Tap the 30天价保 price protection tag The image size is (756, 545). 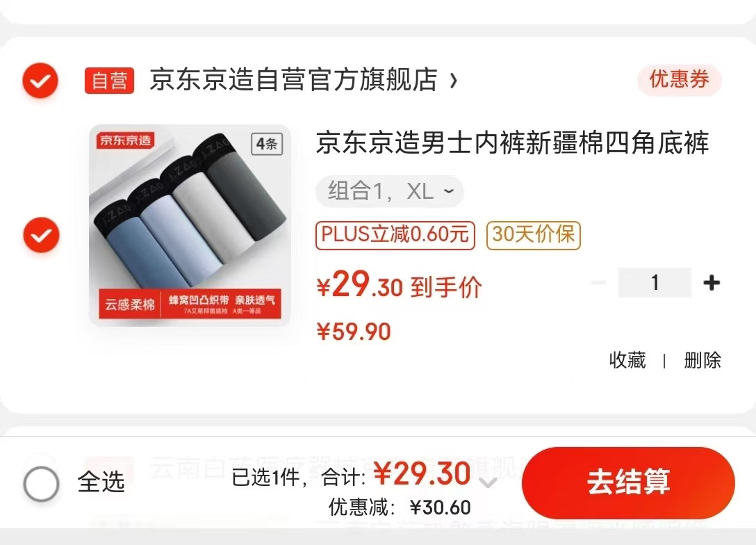(533, 236)
